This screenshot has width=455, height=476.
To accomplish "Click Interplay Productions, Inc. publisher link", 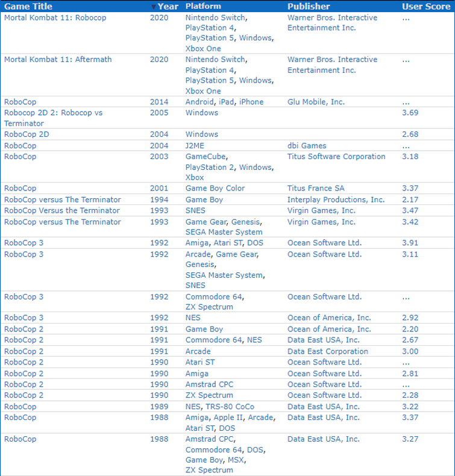I will (336, 200).
